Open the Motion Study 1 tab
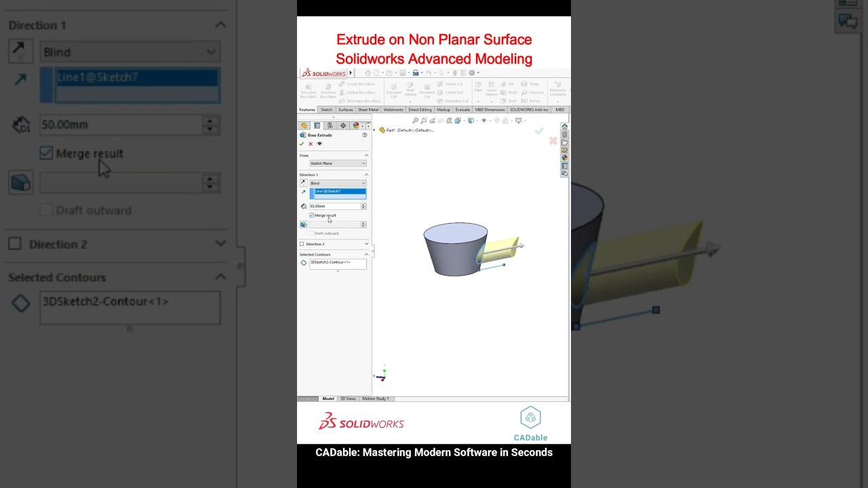The image size is (868, 488). click(x=376, y=399)
